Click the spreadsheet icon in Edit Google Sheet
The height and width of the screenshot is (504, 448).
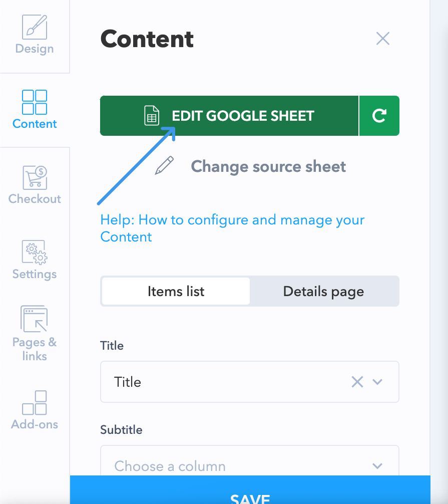tap(152, 115)
